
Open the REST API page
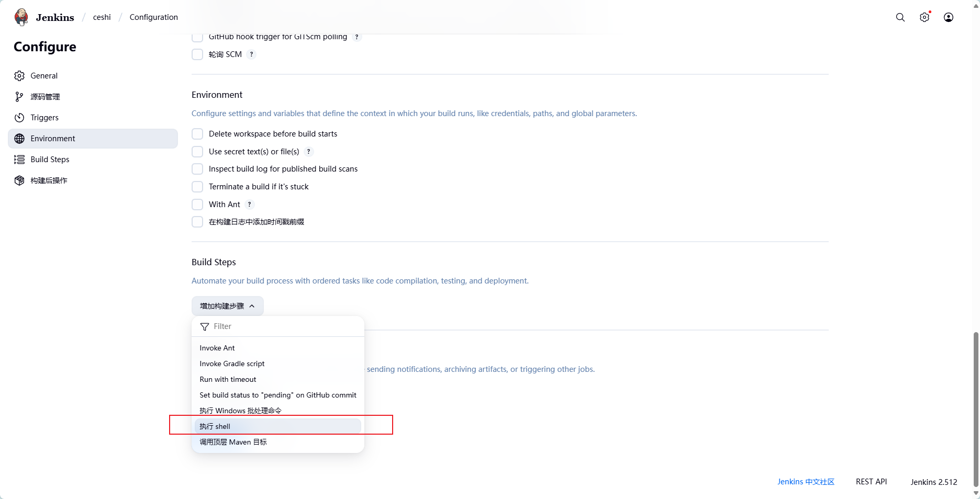pos(871,481)
